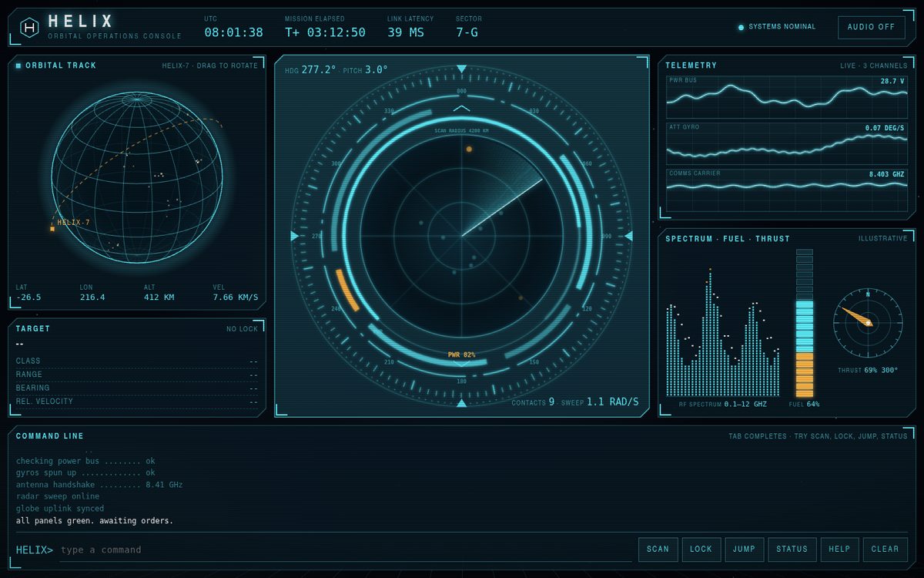The image size is (924, 578).
Task: Click the THRUST 69% 300° readout
Action: coord(868,371)
